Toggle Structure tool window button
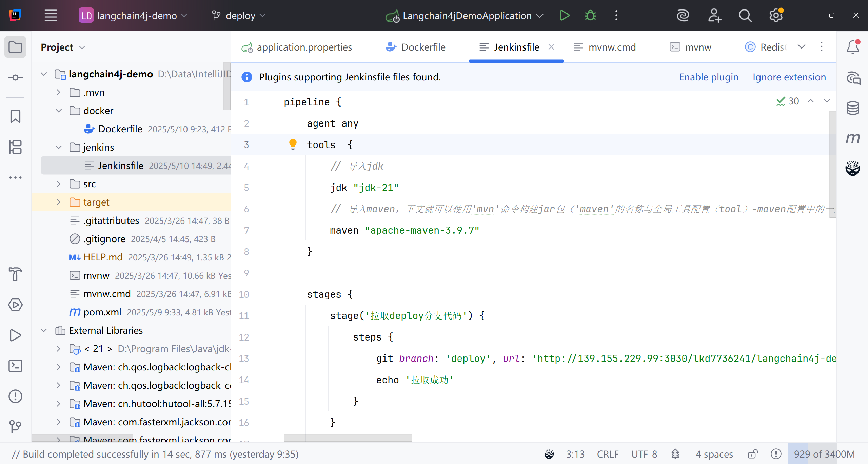Viewport: 868px width, 464px height. click(15, 147)
